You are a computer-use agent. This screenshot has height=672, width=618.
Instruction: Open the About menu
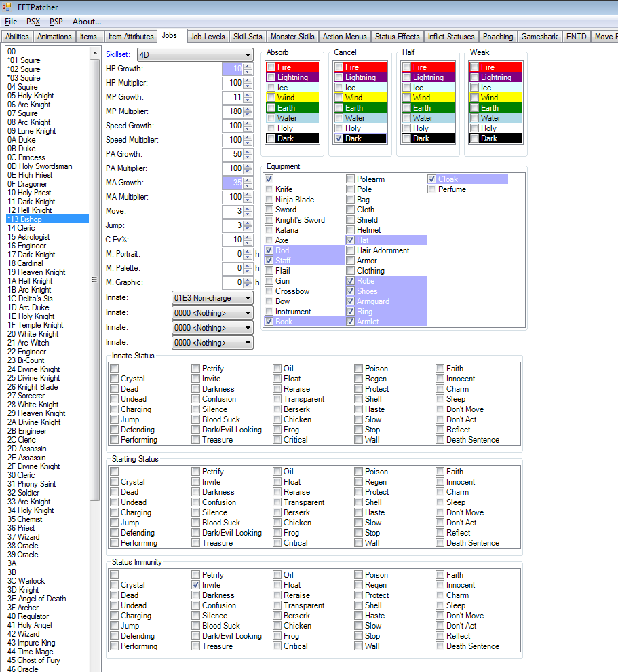[x=87, y=22]
